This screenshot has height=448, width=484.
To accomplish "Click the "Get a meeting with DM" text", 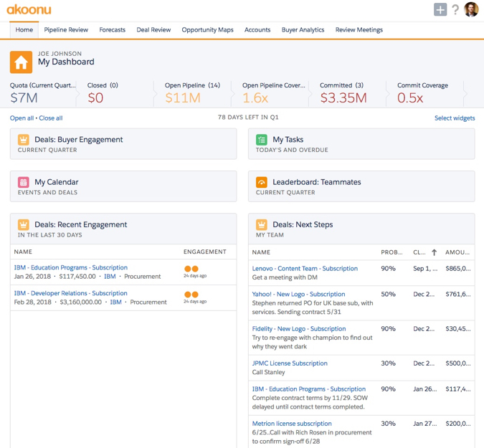I will point(285,277).
